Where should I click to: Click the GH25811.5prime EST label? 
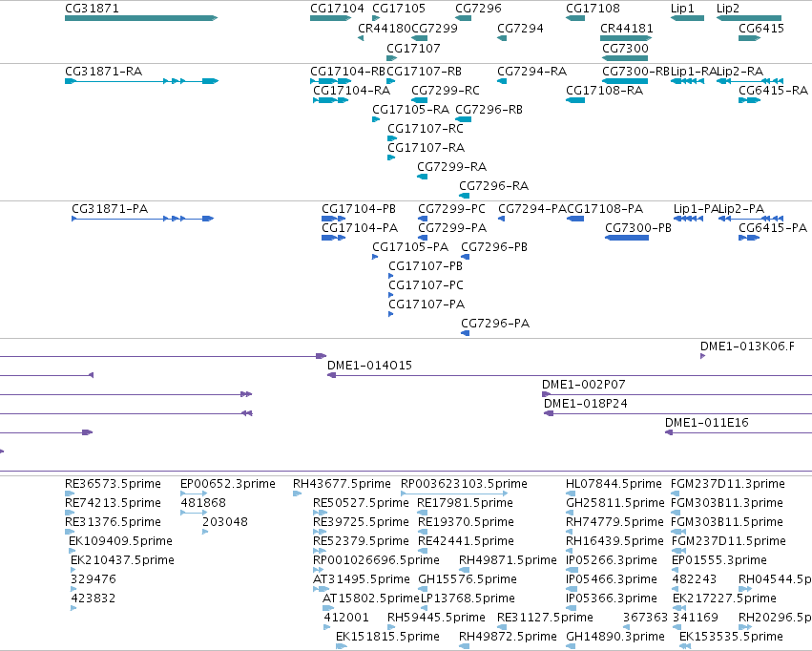614,503
